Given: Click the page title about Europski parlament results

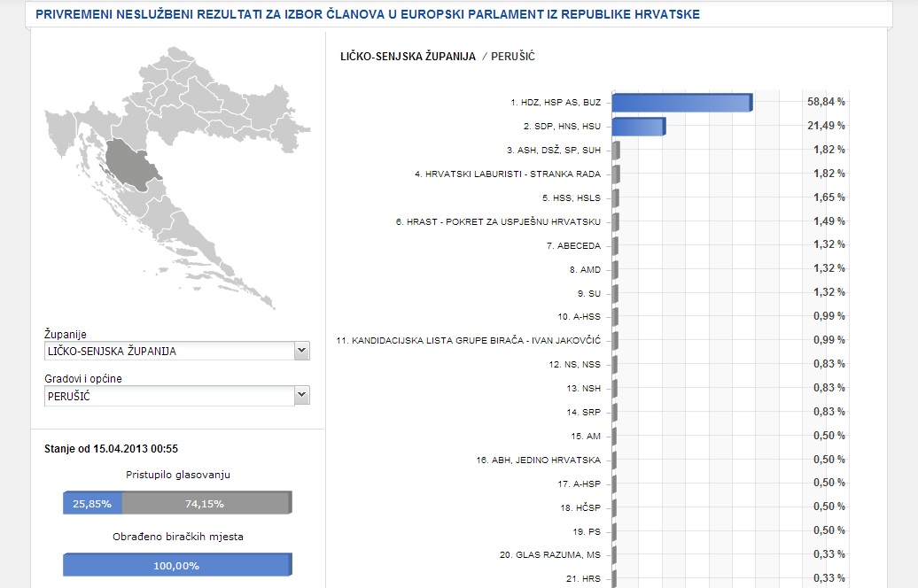Looking at the screenshot, I should [x=368, y=14].
